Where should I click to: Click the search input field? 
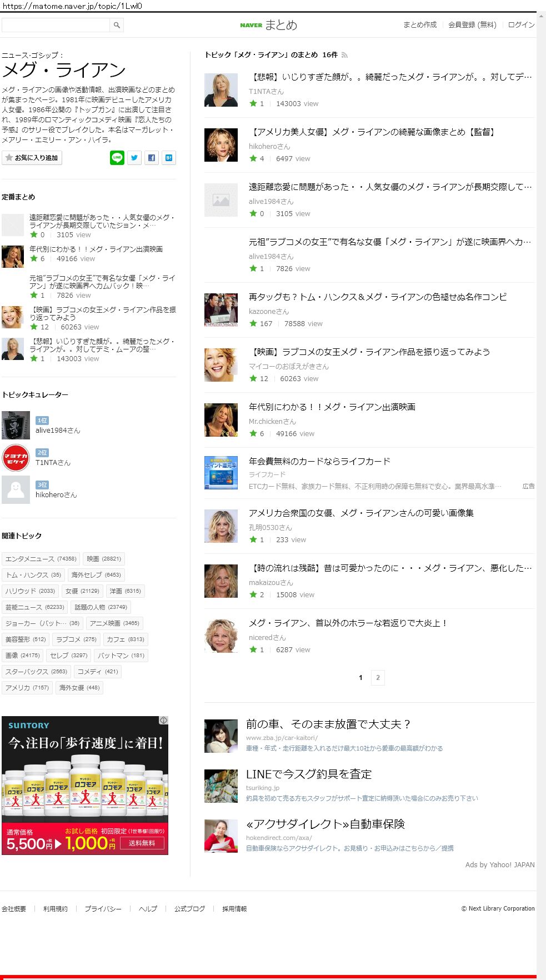point(56,25)
